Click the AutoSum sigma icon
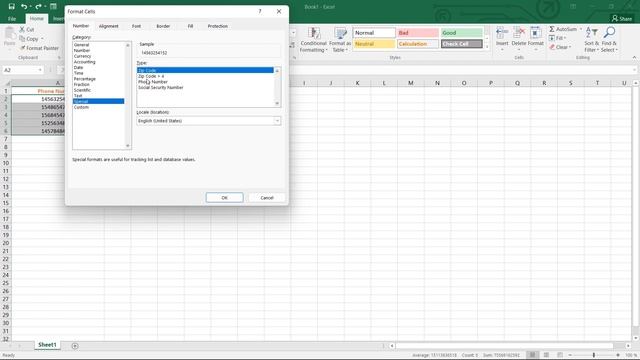Viewport: 640px width, 360px height. pyautogui.click(x=552, y=29)
